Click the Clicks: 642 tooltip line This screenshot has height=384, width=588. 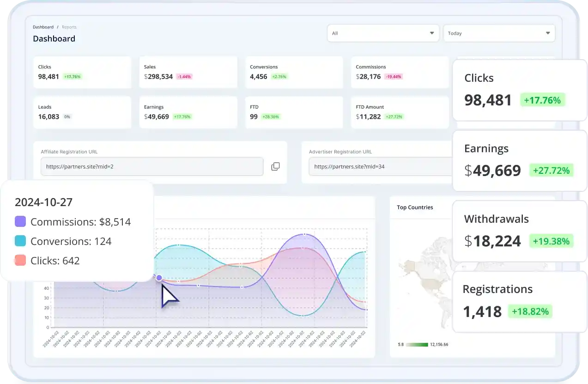pos(55,261)
